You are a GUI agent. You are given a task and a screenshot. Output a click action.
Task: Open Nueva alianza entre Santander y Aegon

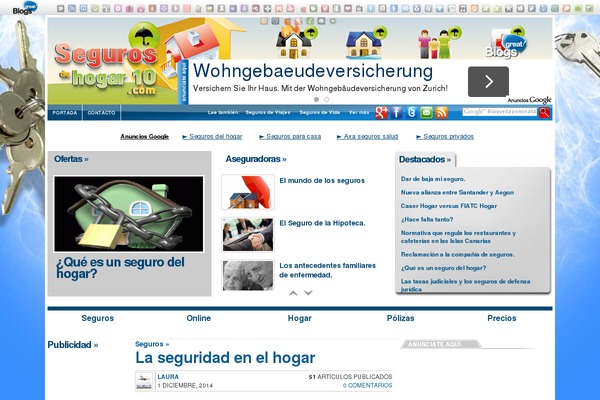point(457,193)
